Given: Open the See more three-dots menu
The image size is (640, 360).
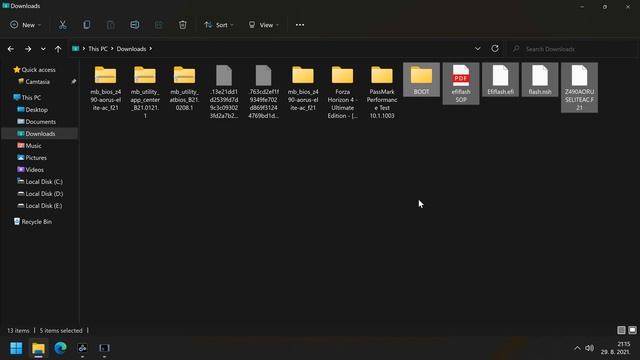Looking at the screenshot, I should [300, 25].
